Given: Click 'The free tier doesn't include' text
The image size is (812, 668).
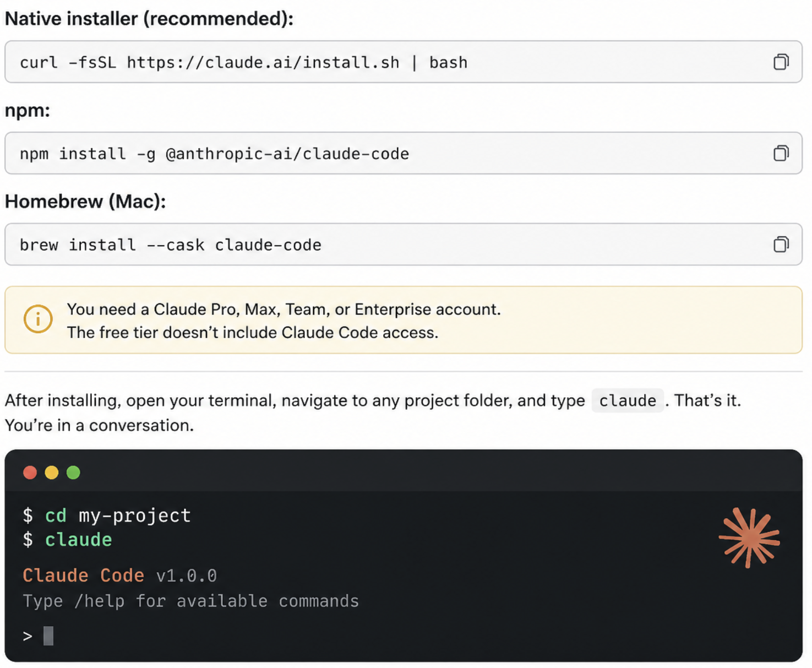Looking at the screenshot, I should coord(253,333).
